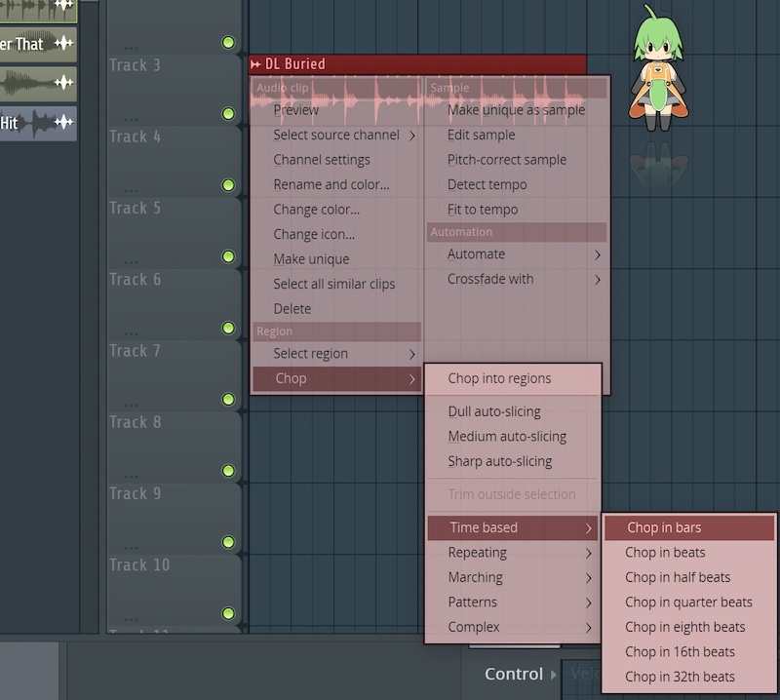Select Medium auto-slicing
Screen dimensions: 780x700
tap(507, 437)
